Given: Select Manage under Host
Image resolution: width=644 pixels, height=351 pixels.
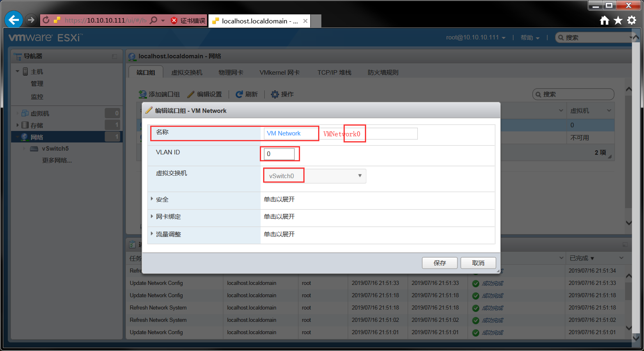Looking at the screenshot, I should tap(37, 84).
